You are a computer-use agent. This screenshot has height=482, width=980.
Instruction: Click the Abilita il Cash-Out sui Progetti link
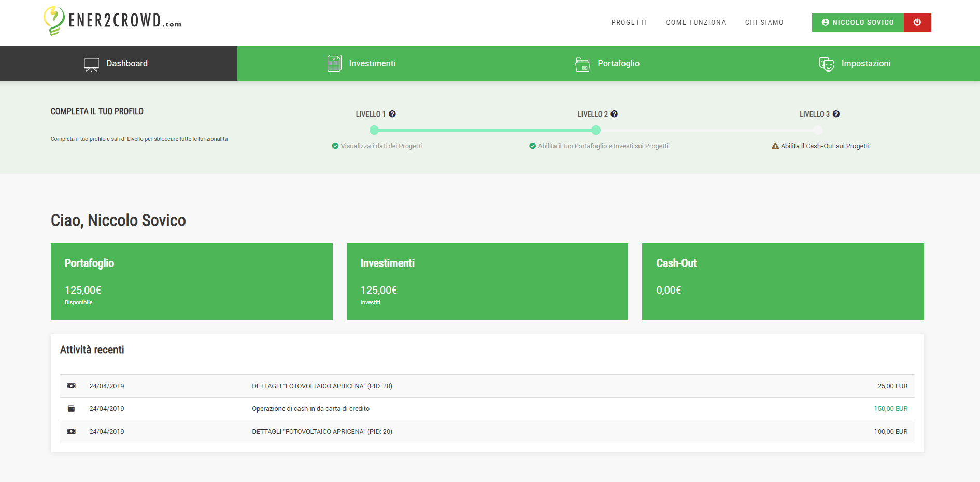coord(825,146)
